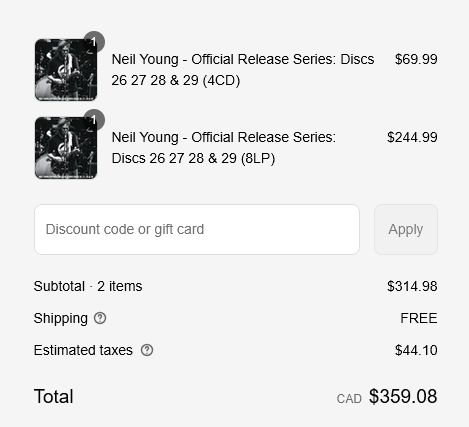Click the CAD currency label
469x427 pixels.
click(349, 399)
